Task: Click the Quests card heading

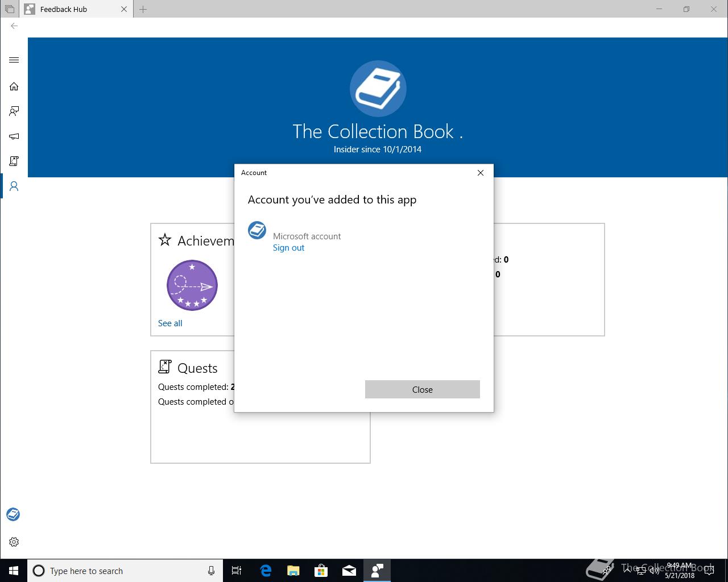Action: (197, 368)
